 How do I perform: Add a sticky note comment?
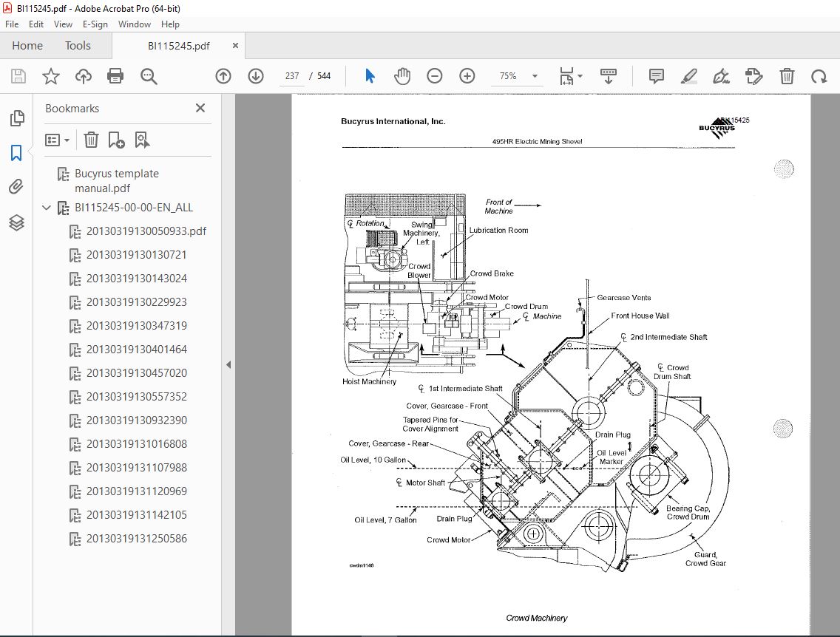click(657, 76)
